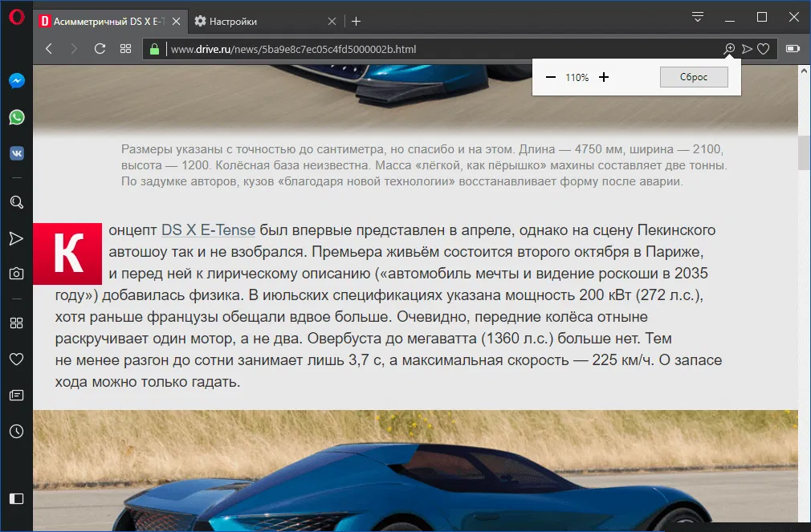Open personal news in the sidebar
The height and width of the screenshot is (532, 811).
pyautogui.click(x=17, y=396)
